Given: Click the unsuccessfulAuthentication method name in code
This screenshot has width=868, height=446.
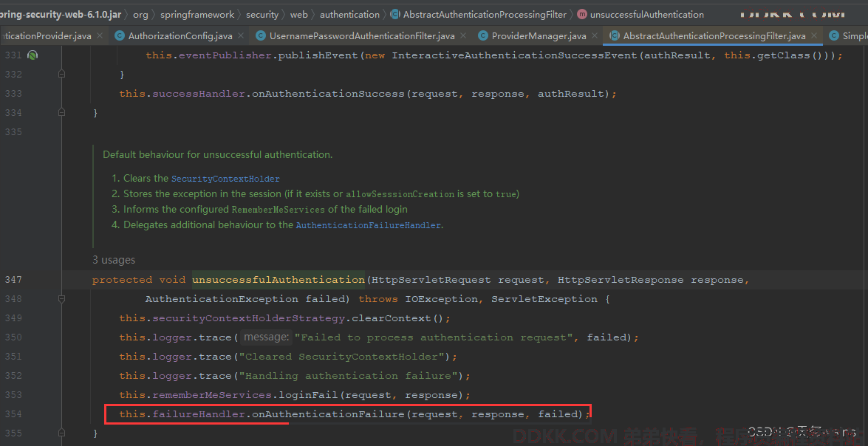Looking at the screenshot, I should 278,280.
